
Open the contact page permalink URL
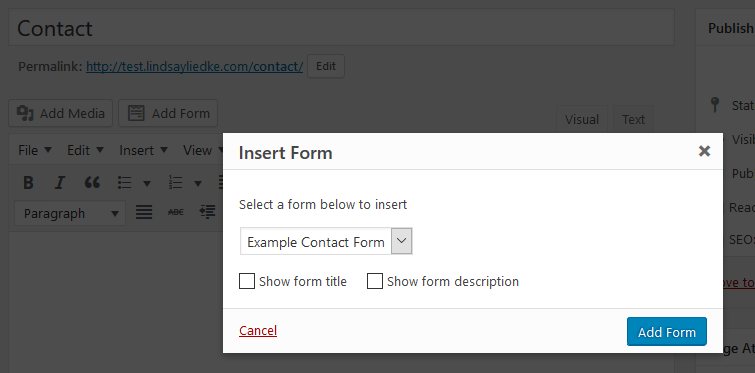tap(195, 66)
